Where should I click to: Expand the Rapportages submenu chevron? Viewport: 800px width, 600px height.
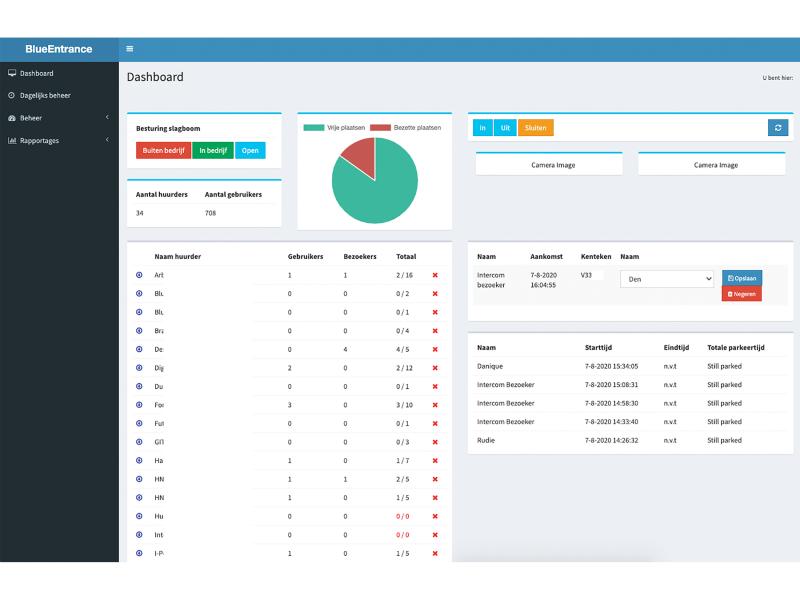(x=107, y=140)
